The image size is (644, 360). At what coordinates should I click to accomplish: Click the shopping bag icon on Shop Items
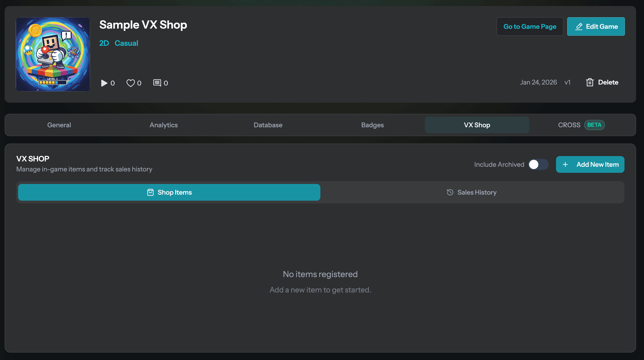pyautogui.click(x=150, y=192)
